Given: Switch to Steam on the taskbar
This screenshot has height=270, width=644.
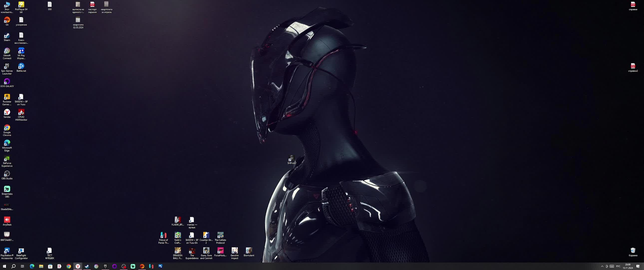Looking at the screenshot, I should [x=87, y=266].
